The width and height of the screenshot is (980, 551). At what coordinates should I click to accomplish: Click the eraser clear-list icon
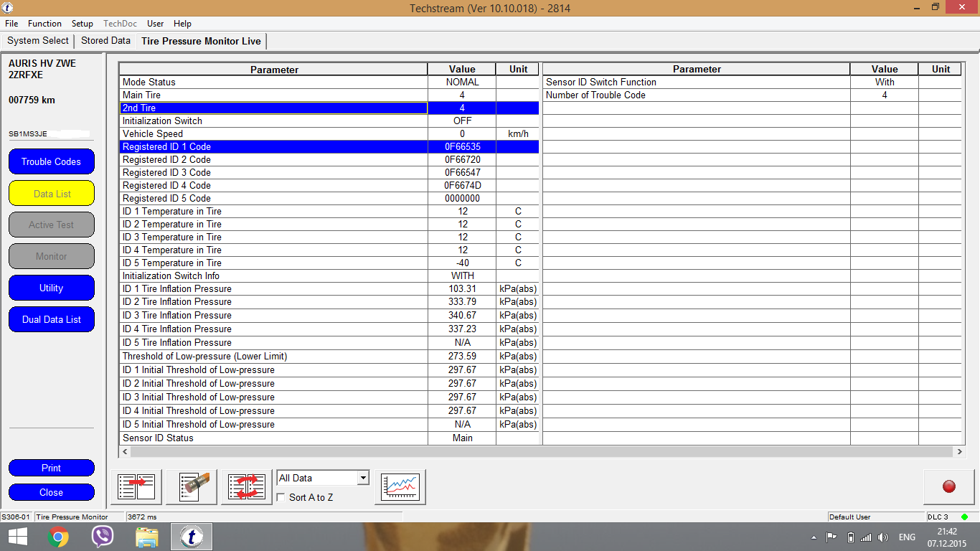(x=192, y=487)
